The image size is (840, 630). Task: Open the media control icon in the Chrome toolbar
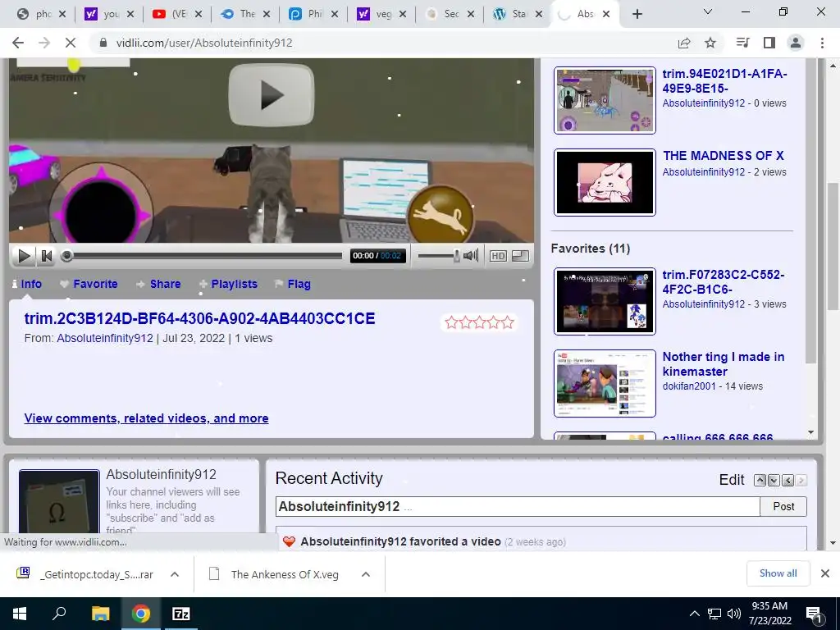tap(742, 43)
